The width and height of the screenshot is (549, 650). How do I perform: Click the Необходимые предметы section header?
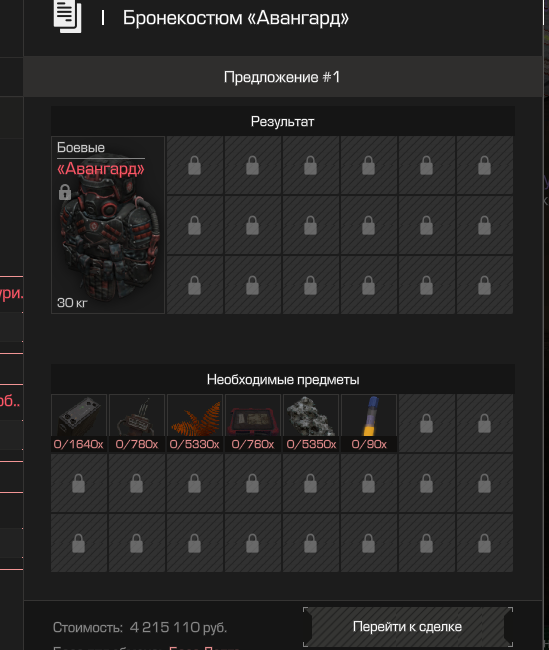click(x=282, y=379)
